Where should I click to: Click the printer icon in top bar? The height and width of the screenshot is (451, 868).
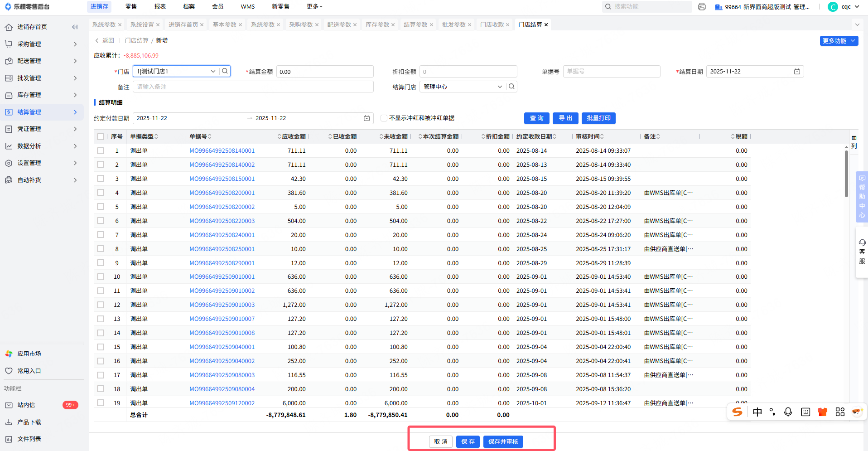click(x=702, y=7)
